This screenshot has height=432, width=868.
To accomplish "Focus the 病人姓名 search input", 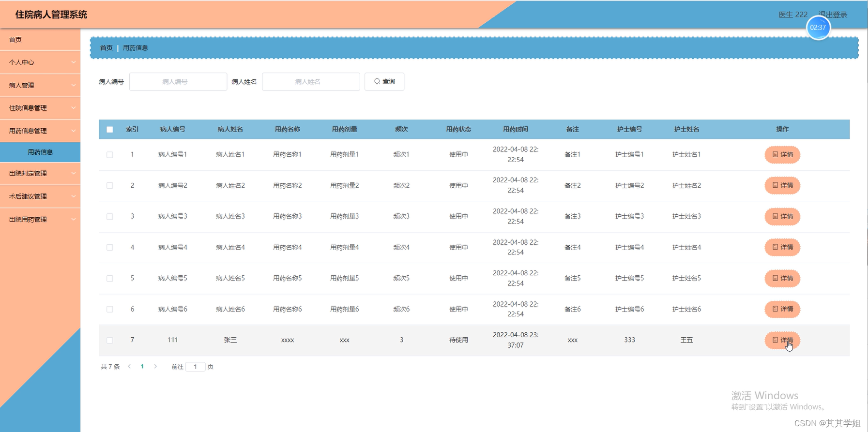I will [x=311, y=82].
